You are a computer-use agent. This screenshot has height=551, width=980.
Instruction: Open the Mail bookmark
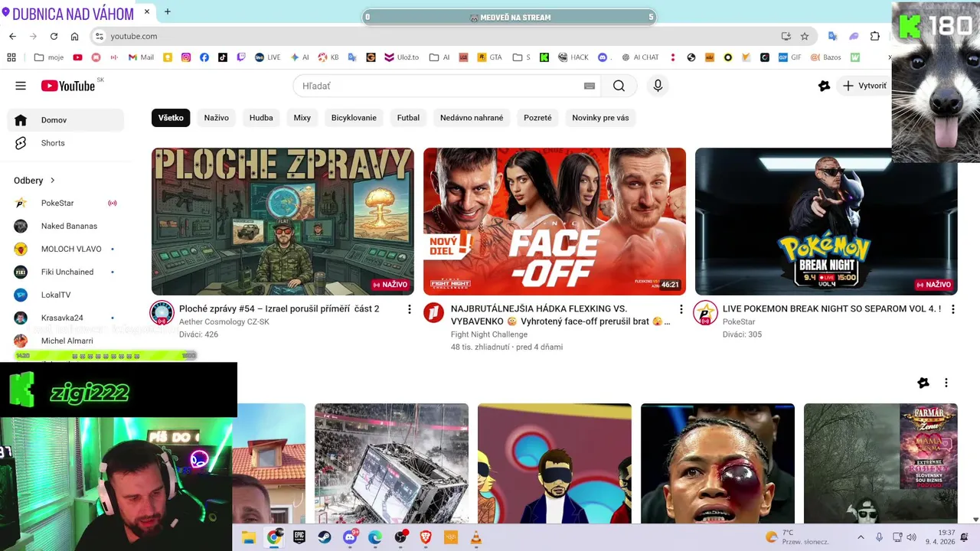pyautogui.click(x=141, y=57)
